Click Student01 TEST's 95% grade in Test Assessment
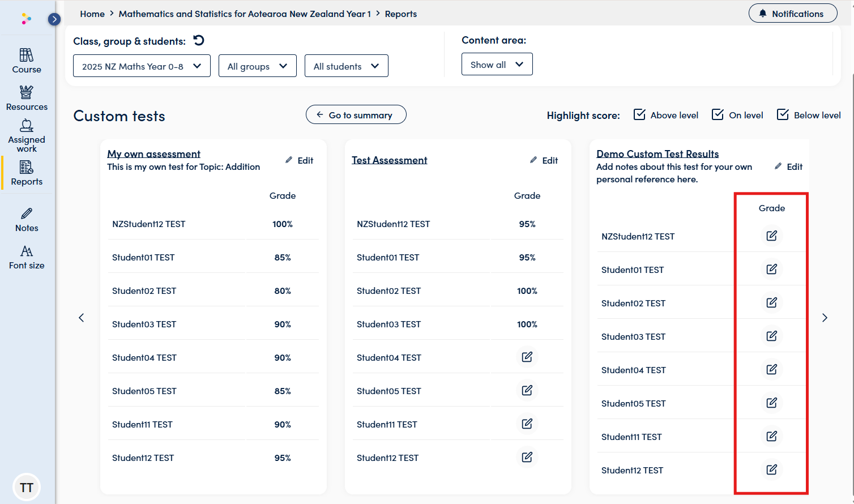The width and height of the screenshot is (854, 504). (x=527, y=257)
